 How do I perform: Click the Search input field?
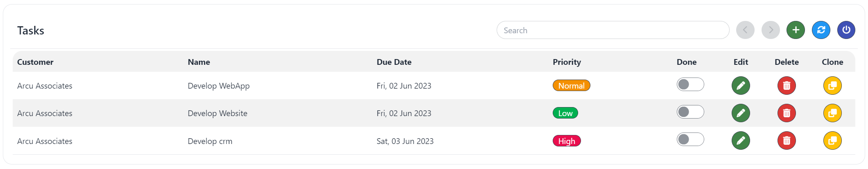(x=613, y=30)
